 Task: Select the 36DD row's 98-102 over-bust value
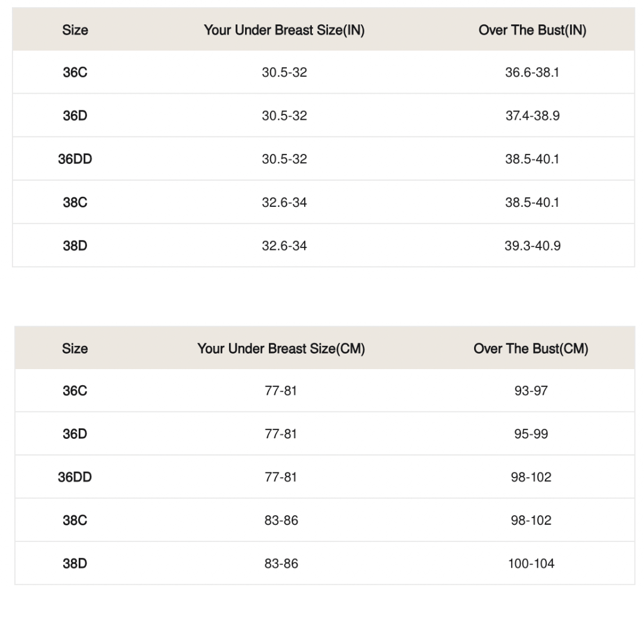(x=531, y=477)
